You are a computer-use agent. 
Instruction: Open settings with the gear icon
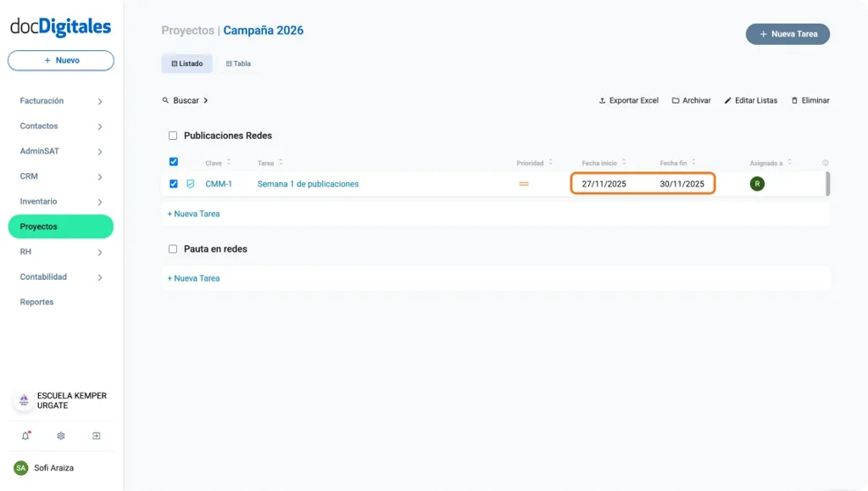tap(60, 435)
